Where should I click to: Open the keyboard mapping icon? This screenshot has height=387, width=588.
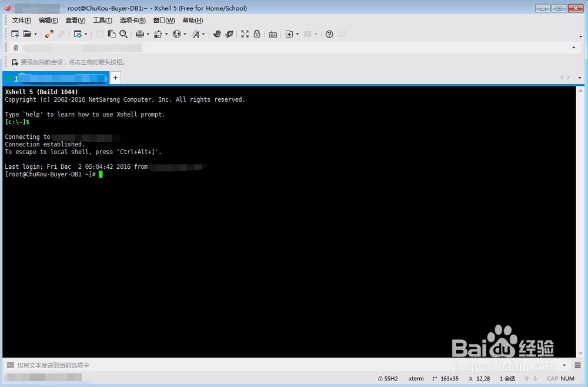273,35
